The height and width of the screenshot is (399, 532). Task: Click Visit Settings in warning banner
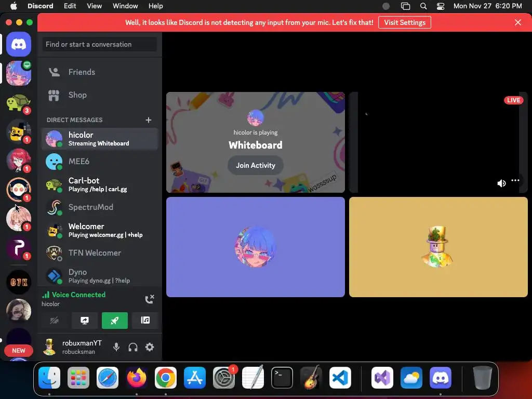click(405, 22)
